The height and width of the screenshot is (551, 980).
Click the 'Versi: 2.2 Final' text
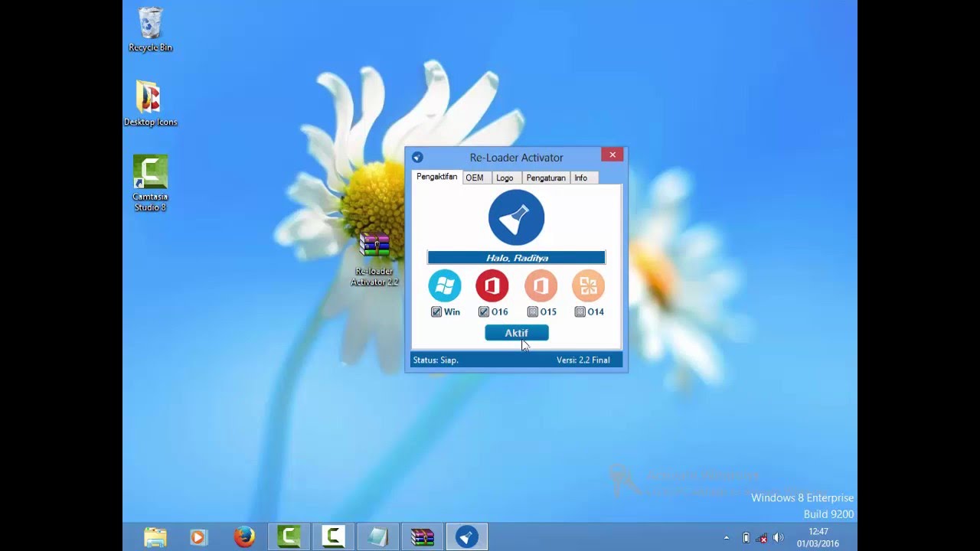583,360
